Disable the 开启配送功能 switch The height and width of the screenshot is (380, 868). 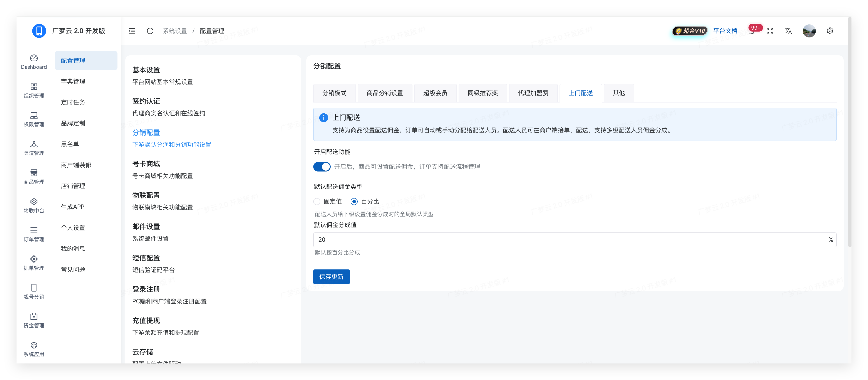tap(322, 166)
